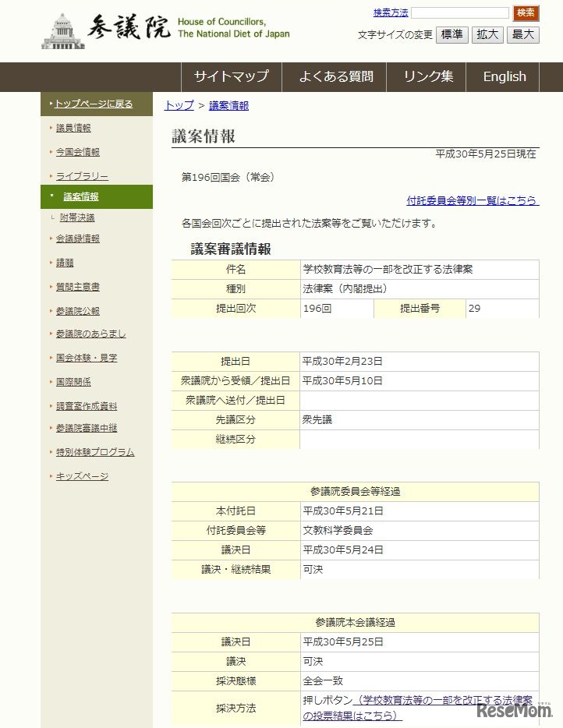
Task: Click the 文教科学委員会 committee cell
Action: (420, 530)
